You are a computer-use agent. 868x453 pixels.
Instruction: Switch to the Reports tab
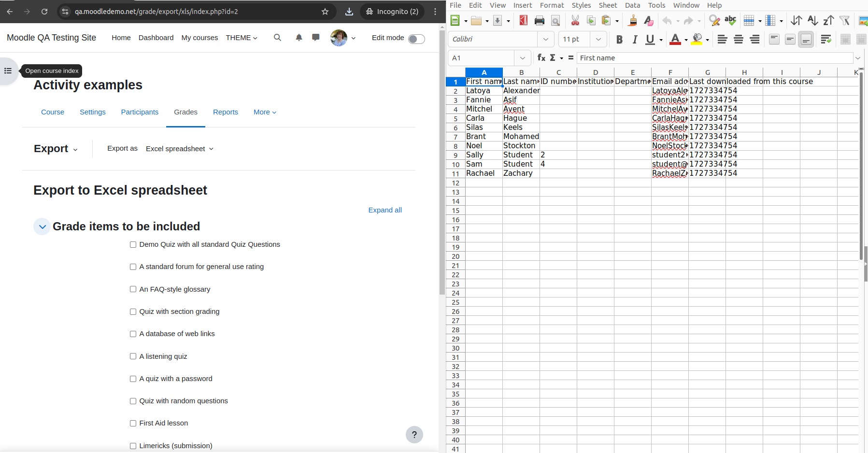226,112
